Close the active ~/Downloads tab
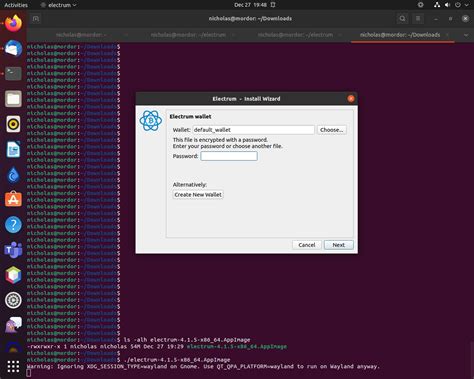The height and width of the screenshot is (379, 474). pyautogui.click(x=447, y=35)
